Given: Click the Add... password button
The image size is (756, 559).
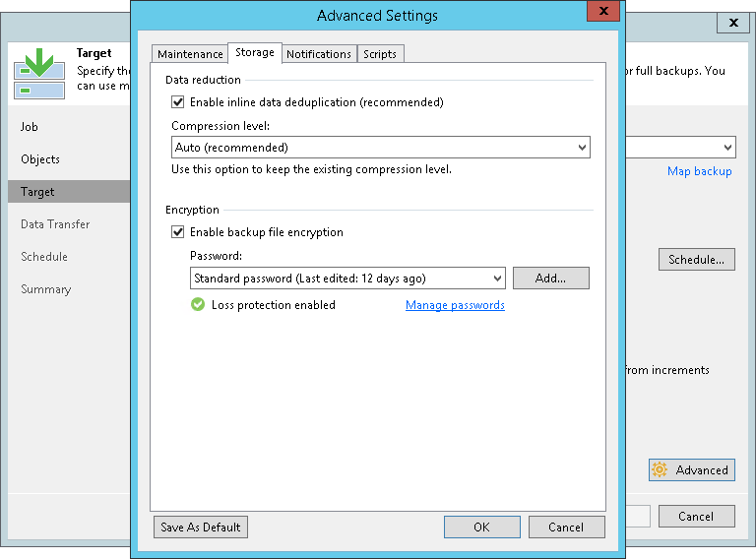Looking at the screenshot, I should pyautogui.click(x=550, y=279).
